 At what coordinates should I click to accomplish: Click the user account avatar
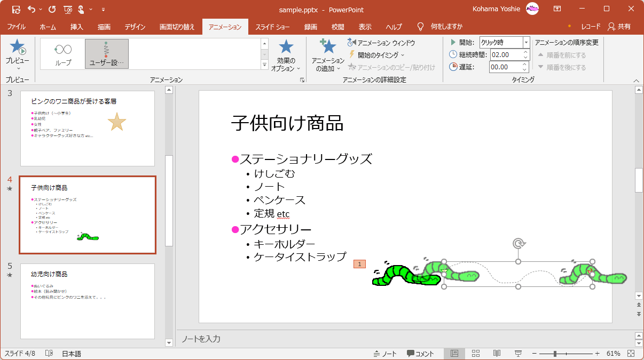[x=532, y=9]
